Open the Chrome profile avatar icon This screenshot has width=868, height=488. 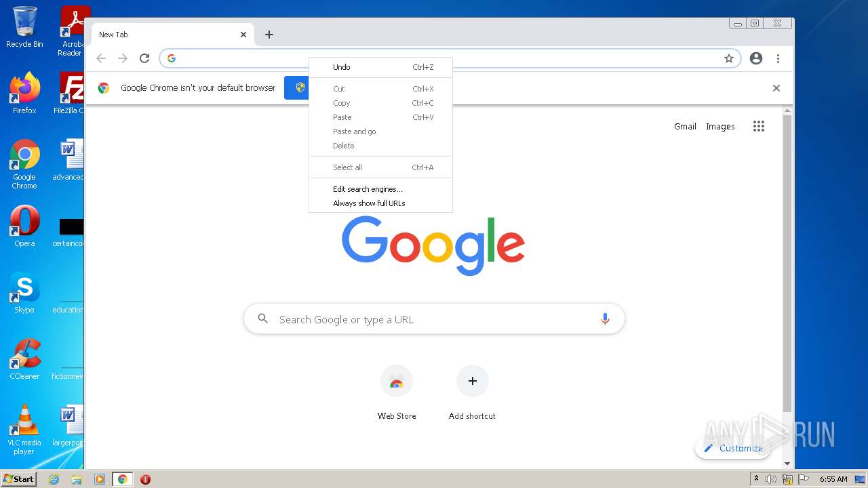(756, 58)
